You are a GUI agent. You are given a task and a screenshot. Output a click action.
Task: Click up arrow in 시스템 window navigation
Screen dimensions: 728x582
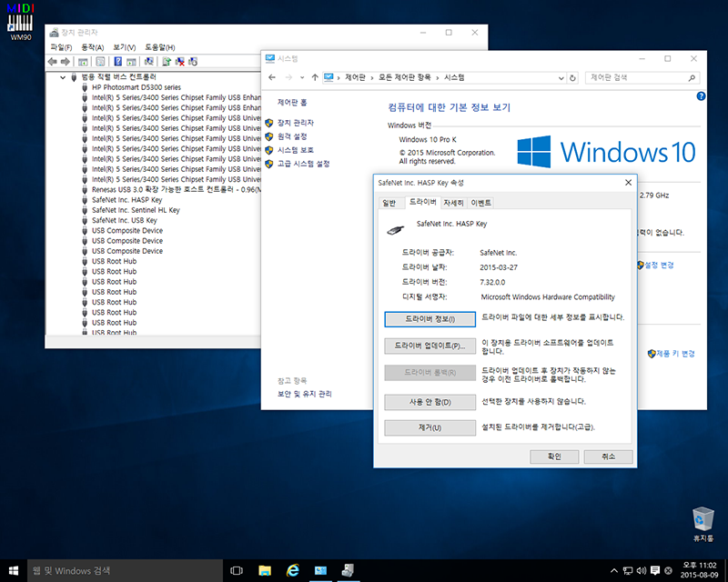point(315,77)
